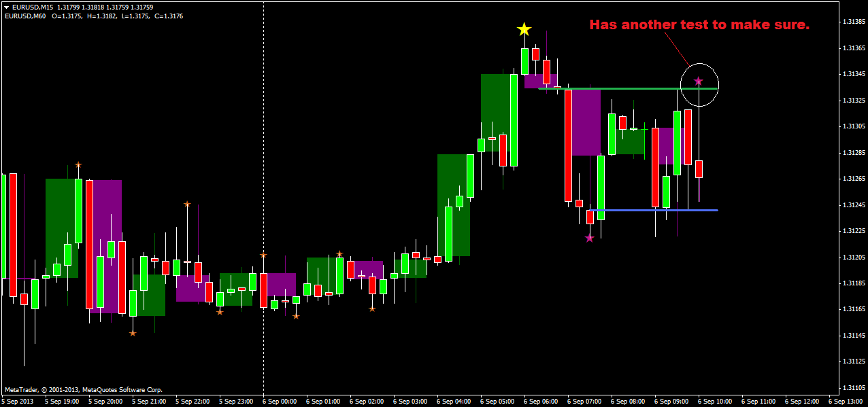This screenshot has width=868, height=407.
Task: Click price label 1.31145 on the scale
Action: (853, 336)
